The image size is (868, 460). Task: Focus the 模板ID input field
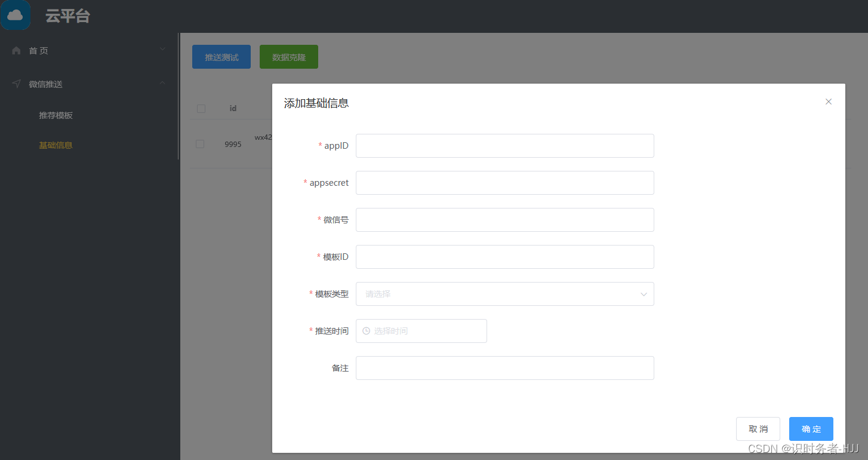tap(505, 257)
